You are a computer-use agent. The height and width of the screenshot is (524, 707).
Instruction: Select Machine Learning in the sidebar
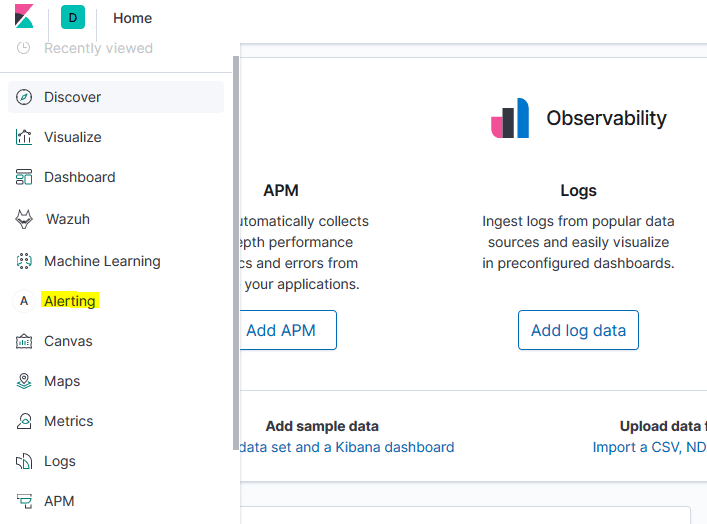point(102,261)
